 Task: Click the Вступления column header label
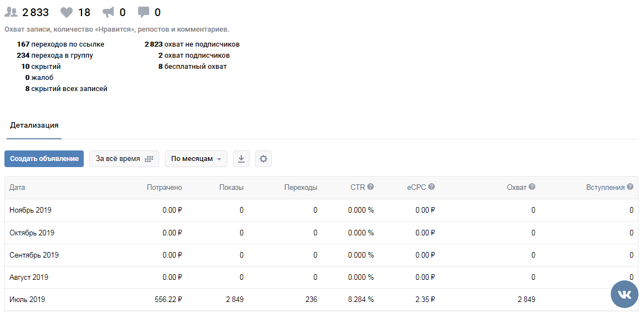point(605,188)
